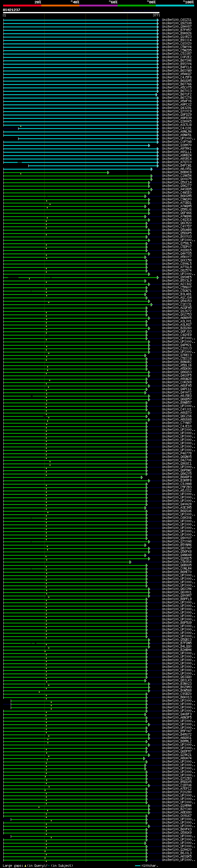
Task: Open hit UniRef100_Q9ZSU8
Action: point(176,23)
